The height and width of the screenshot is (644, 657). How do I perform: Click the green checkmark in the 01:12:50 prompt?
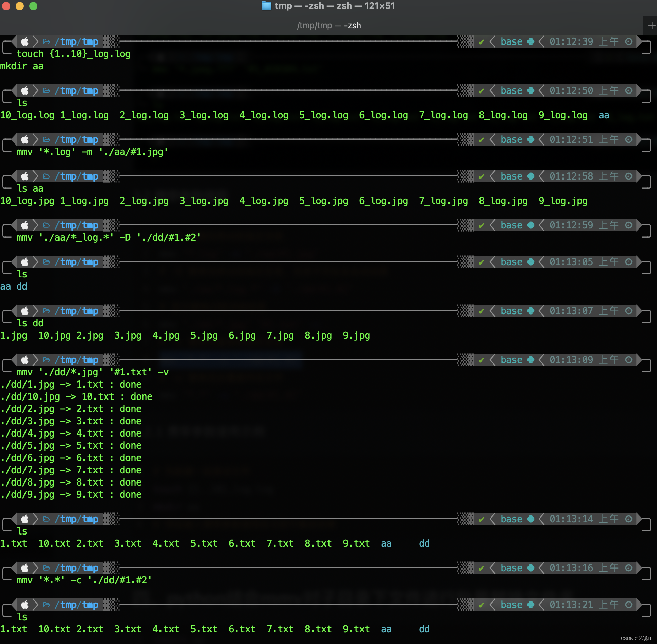click(x=481, y=91)
